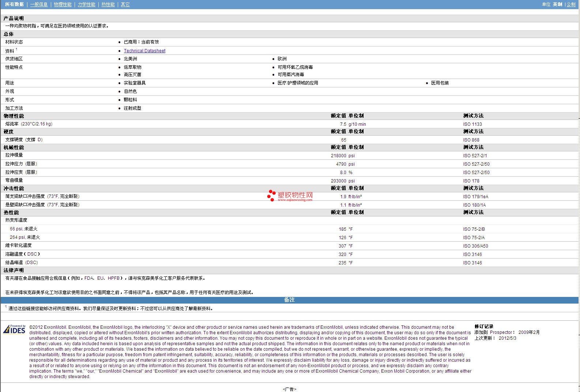Image resolution: width=580 pixels, height=392 pixels.
Task: Select the 热性能 tab
Action: (x=108, y=4)
